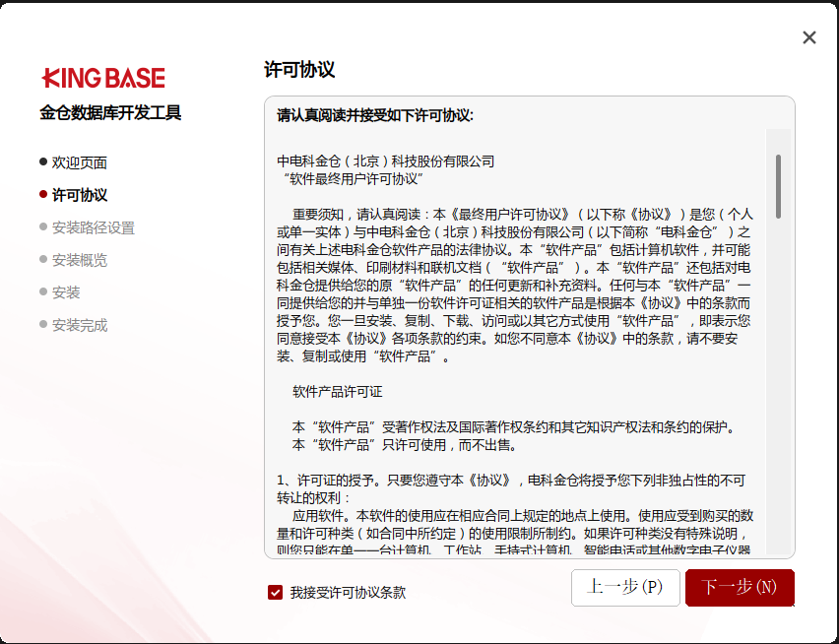This screenshot has height=644, width=839.
Task: Click the license text scrollbar thumb
Action: pyautogui.click(x=778, y=186)
